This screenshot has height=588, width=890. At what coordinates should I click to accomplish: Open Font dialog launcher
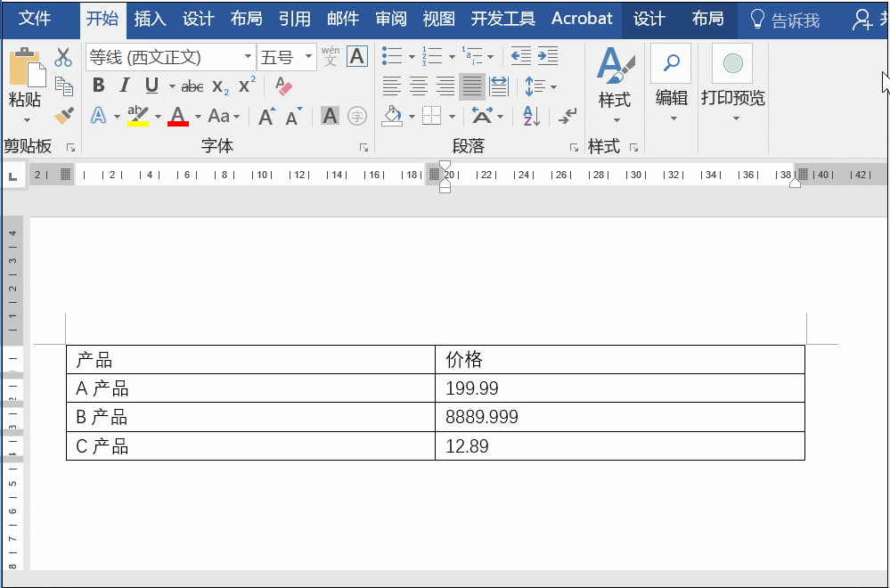click(363, 148)
